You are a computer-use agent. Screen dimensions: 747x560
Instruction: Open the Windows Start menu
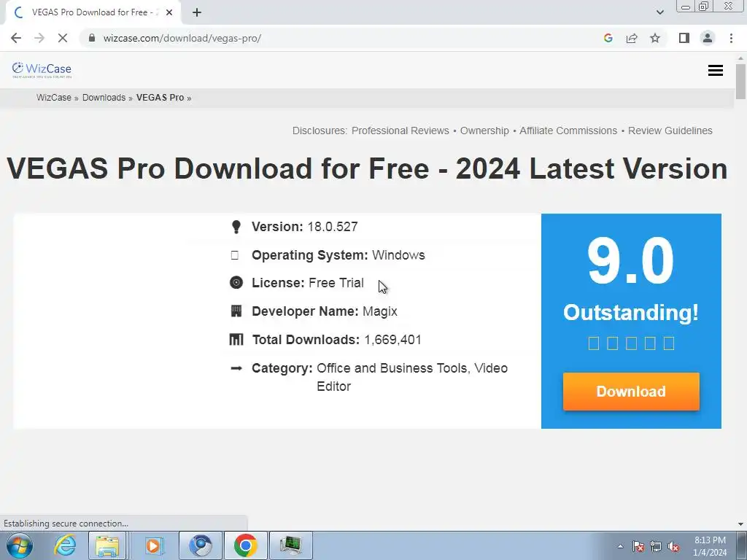(x=20, y=545)
